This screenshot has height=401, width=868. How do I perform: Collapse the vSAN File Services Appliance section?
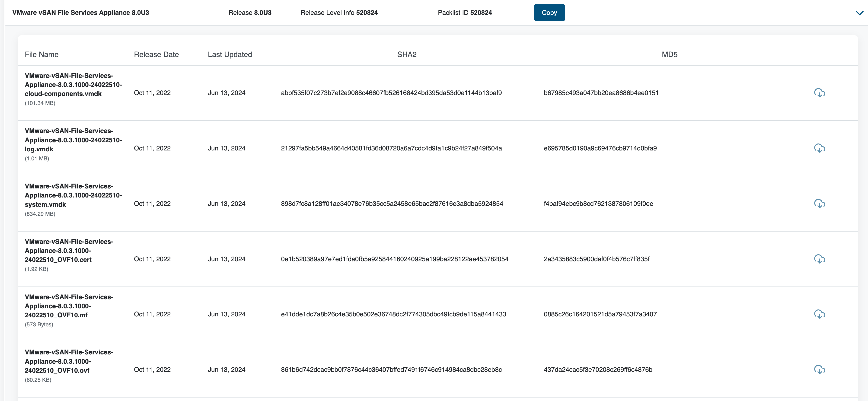(859, 13)
